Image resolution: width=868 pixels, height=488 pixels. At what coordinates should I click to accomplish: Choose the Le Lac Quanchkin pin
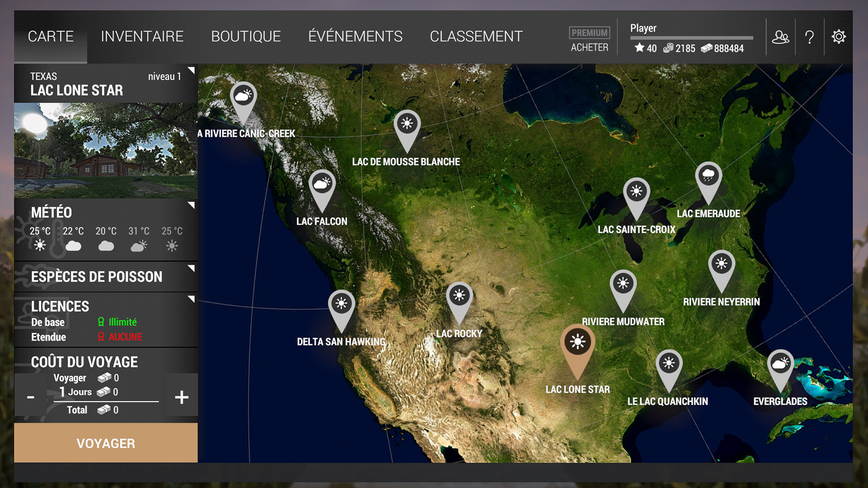pos(669,371)
